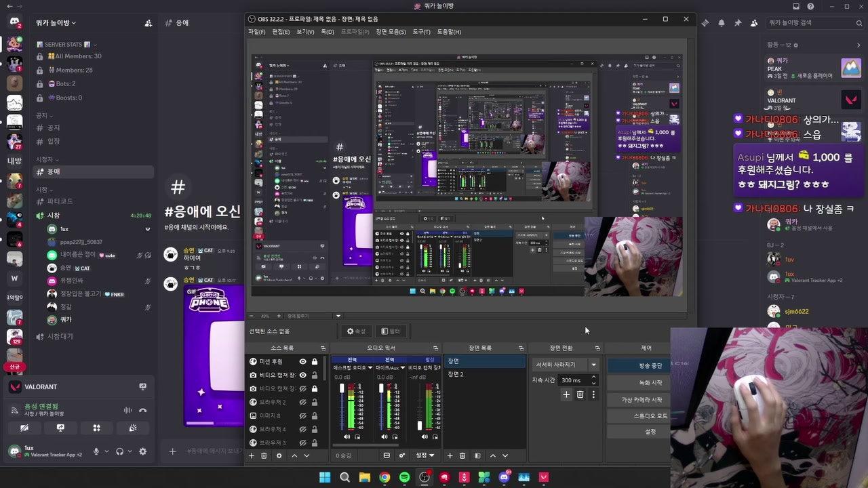This screenshot has height=488, width=868.
Task: Expand the 데스크탑 오디오 channel dropdown
Action: pyautogui.click(x=370, y=368)
